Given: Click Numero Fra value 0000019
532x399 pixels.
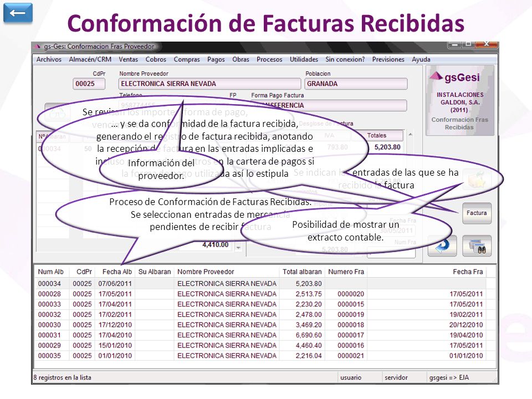Looking at the screenshot, I should click(x=351, y=315).
